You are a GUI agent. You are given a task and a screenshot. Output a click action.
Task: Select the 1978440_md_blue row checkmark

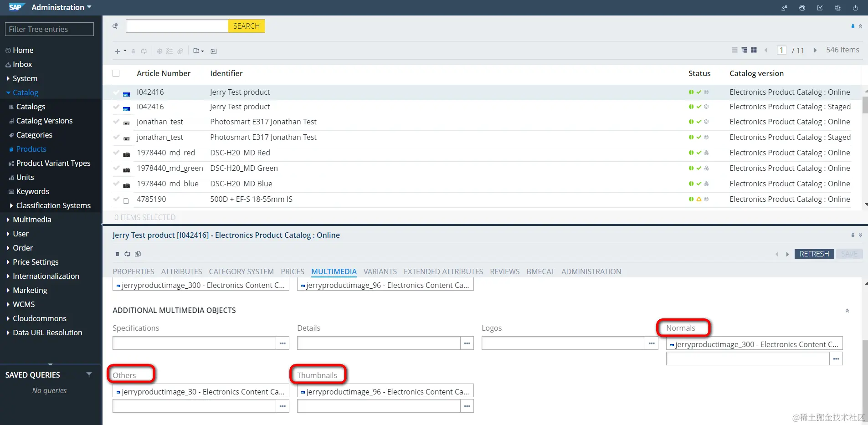pos(116,184)
